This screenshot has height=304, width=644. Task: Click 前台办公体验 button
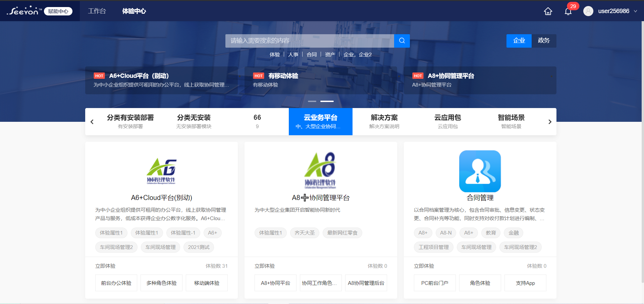point(116,283)
